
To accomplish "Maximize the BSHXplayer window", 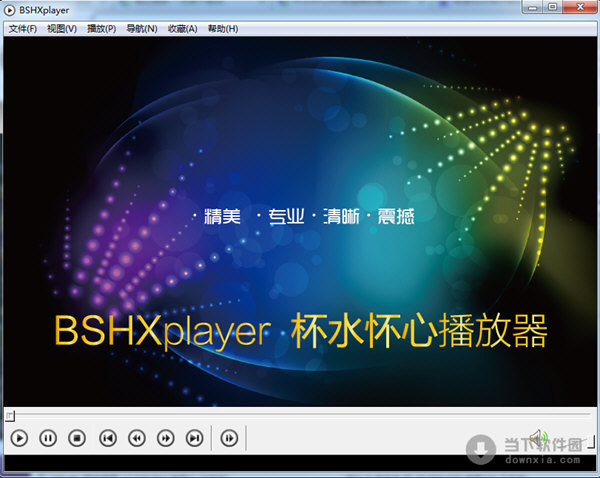I will tap(553, 7).
